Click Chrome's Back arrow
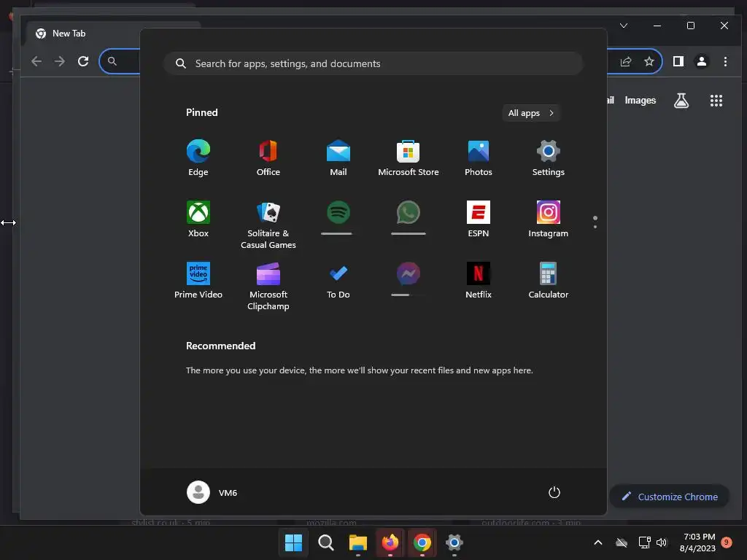Image resolution: width=747 pixels, height=560 pixels. click(36, 61)
